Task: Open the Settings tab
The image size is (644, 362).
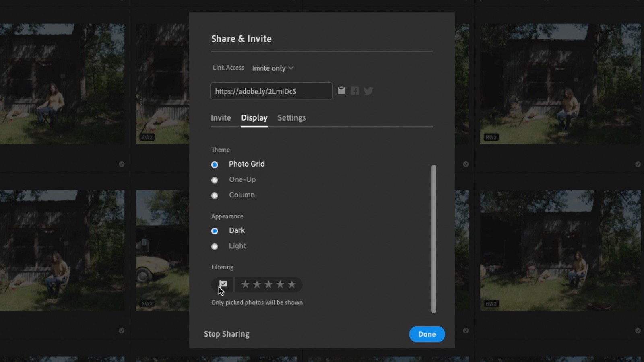Action: tap(292, 118)
